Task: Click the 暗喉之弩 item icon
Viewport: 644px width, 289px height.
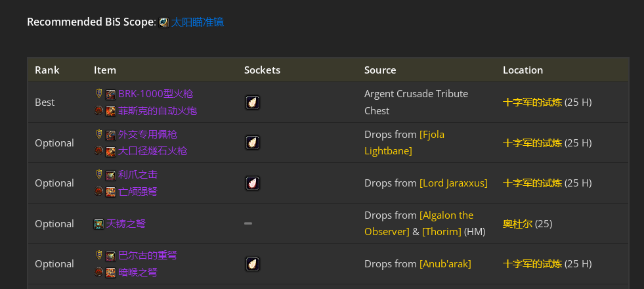Action: tap(110, 273)
